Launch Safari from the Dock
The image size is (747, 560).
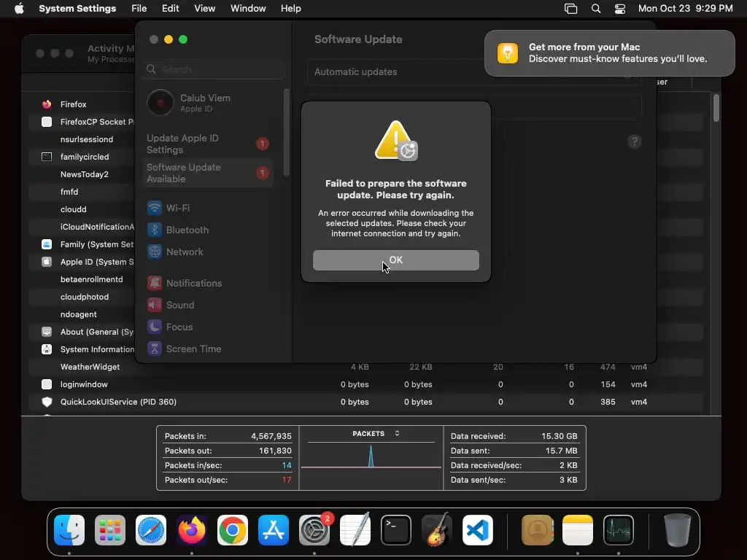click(151, 529)
